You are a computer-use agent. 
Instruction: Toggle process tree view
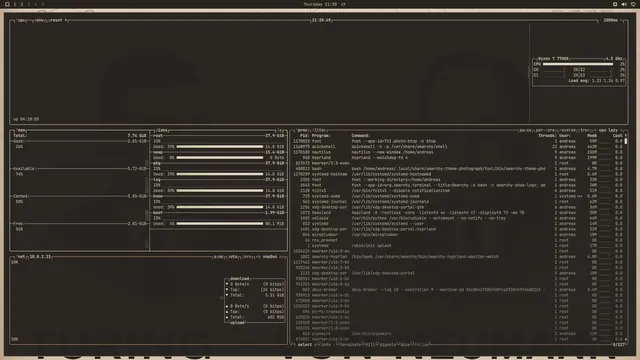(585, 130)
